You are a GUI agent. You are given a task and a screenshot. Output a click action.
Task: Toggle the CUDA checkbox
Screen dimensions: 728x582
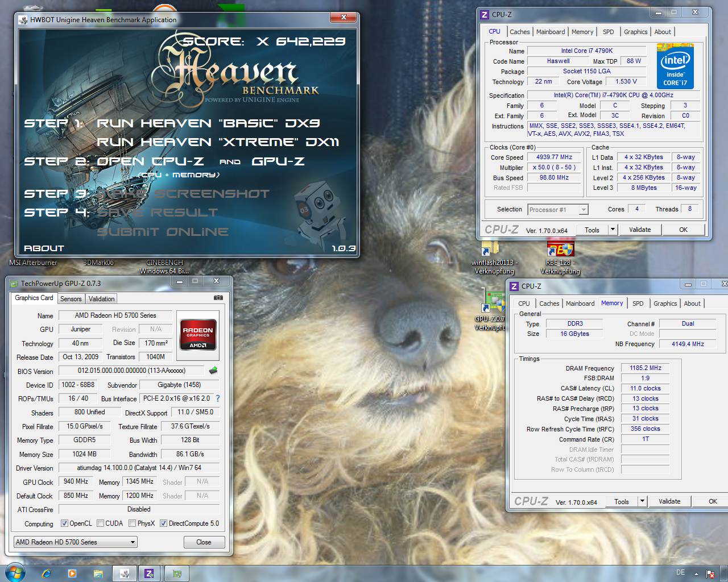pyautogui.click(x=100, y=523)
